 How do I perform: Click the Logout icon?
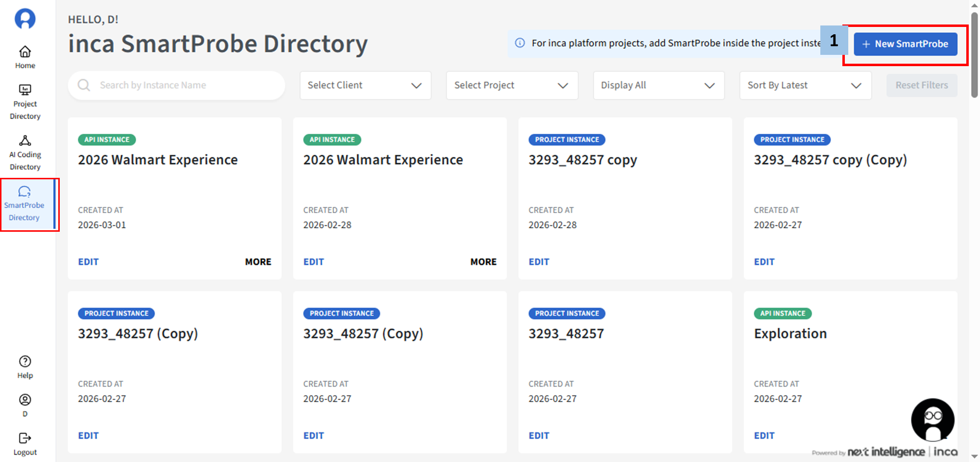click(x=25, y=438)
